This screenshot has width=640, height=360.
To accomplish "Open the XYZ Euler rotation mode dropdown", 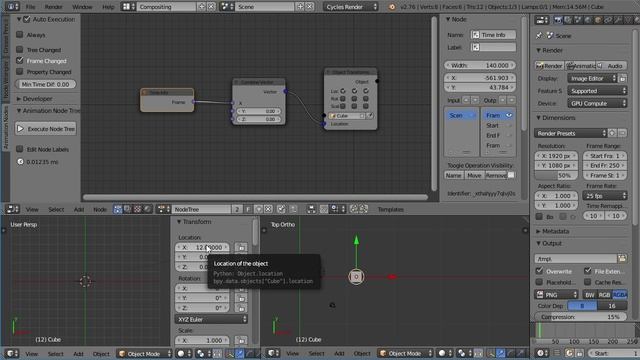I will [x=211, y=319].
